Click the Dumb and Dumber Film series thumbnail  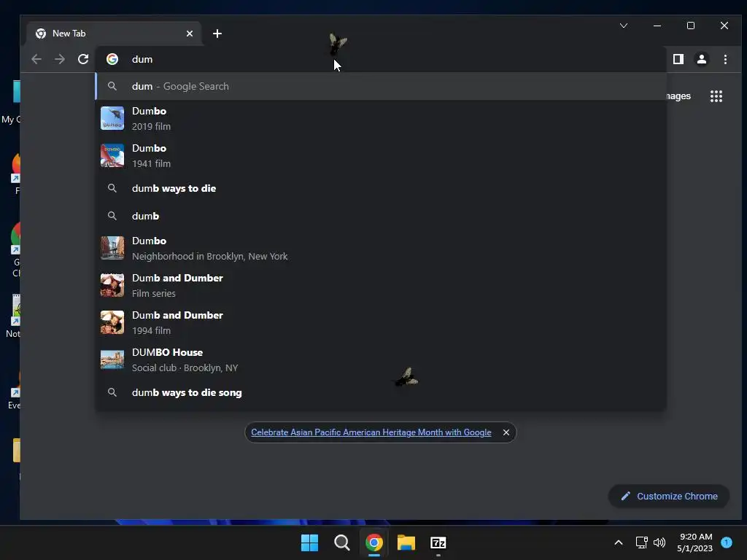(x=112, y=285)
